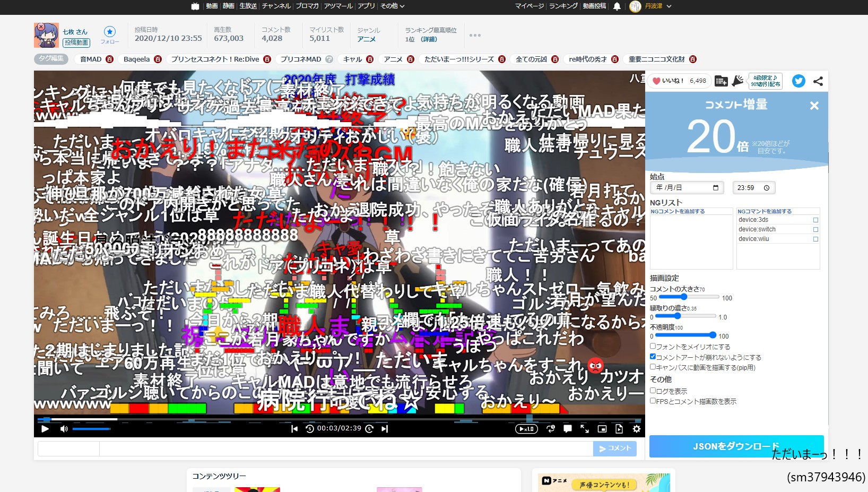Expand the 丹波津 user account menu
The height and width of the screenshot is (492, 868).
pyautogui.click(x=651, y=6)
